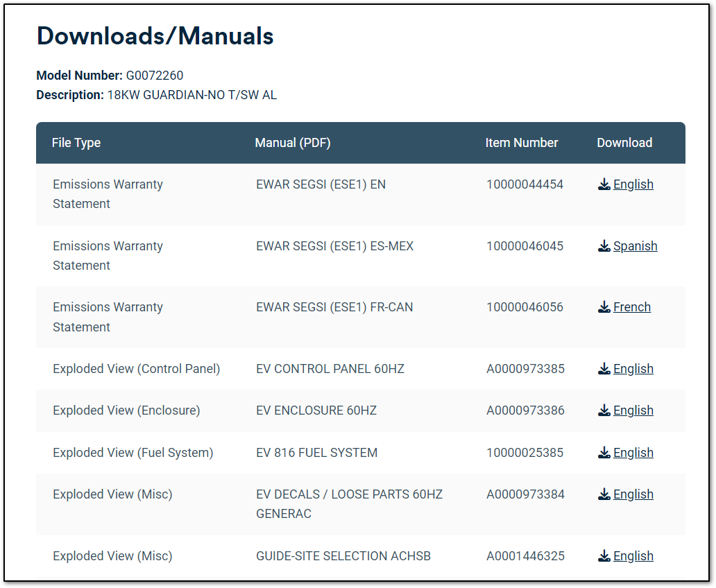Open English link for fuel system manual
Viewport: 716px width, 588px height.
tap(633, 453)
